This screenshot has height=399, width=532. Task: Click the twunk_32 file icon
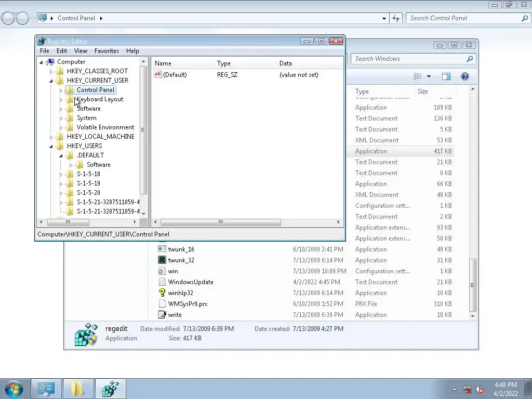(x=162, y=260)
